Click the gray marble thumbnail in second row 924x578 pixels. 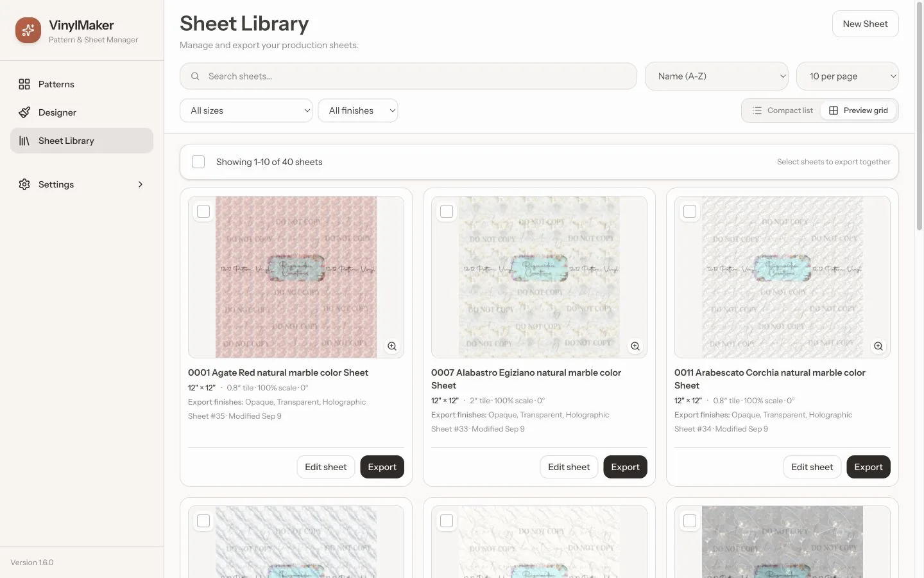click(782, 541)
